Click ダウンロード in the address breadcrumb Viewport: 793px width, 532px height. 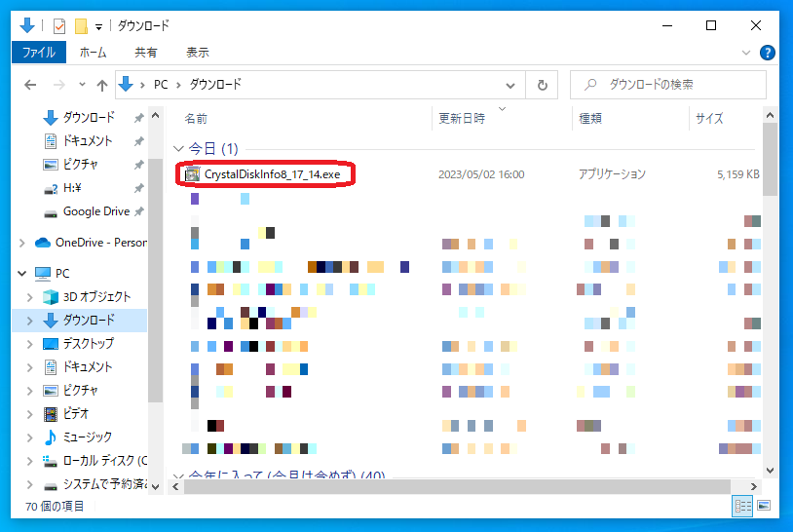(215, 85)
